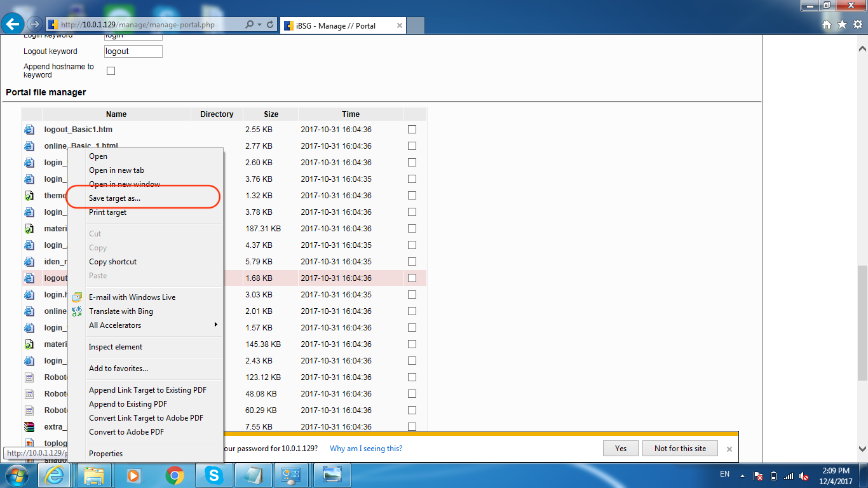The height and width of the screenshot is (488, 868).
Task: Open Properties from the context menu
Action: [x=105, y=454]
